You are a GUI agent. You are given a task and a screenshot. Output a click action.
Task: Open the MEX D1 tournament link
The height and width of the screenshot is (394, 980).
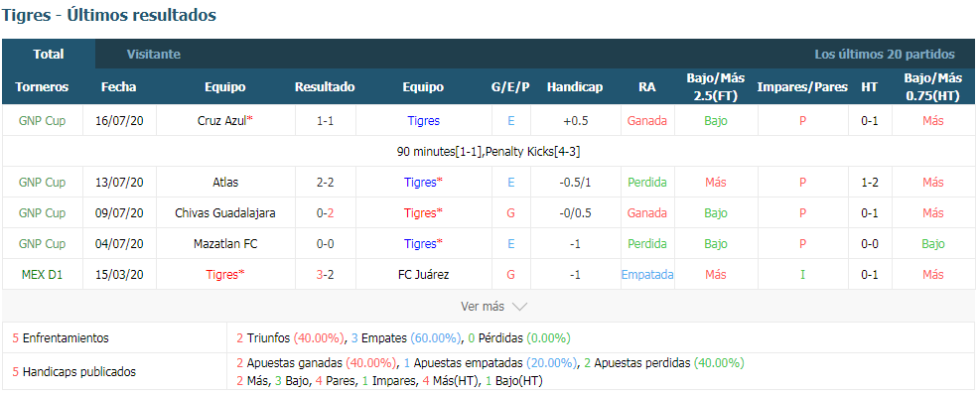click(42, 274)
